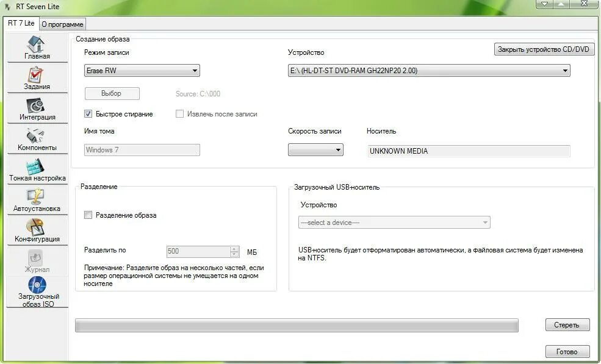The width and height of the screenshot is (601, 364).
Task: Click the Примечание note text
Action: click(174, 276)
